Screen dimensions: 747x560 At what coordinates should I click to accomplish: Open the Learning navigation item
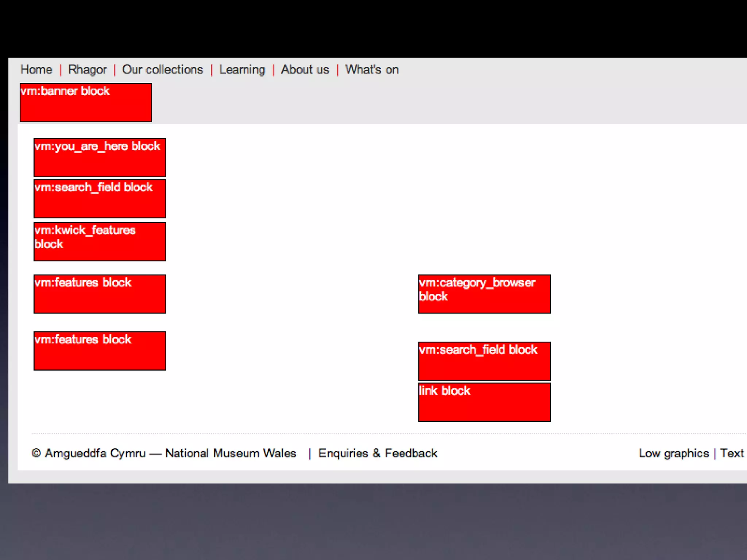point(242,69)
